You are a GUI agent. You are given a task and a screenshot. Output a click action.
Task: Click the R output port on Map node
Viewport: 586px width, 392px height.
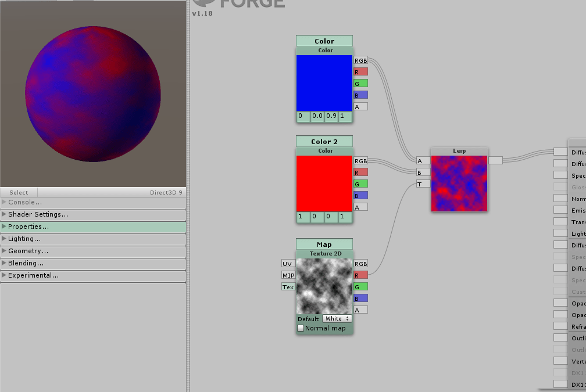tap(360, 275)
